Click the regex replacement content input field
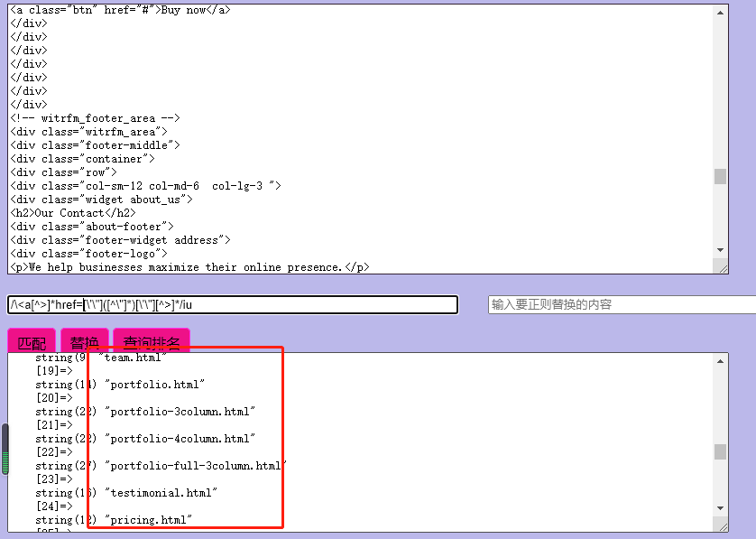Screen dimensions: 756x539 622,305
